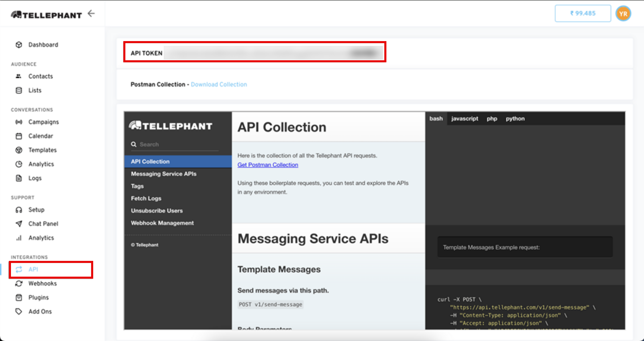Select Messaging Service APIs in docs navigation

(x=178, y=174)
